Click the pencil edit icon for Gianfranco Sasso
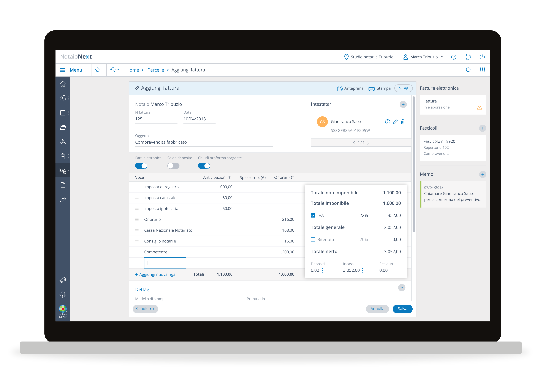The width and height of the screenshot is (543, 392). point(395,122)
